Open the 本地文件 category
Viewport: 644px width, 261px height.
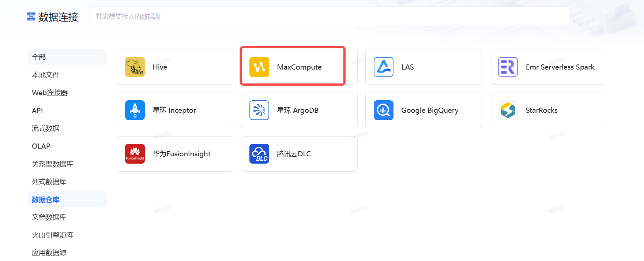pyautogui.click(x=67, y=75)
